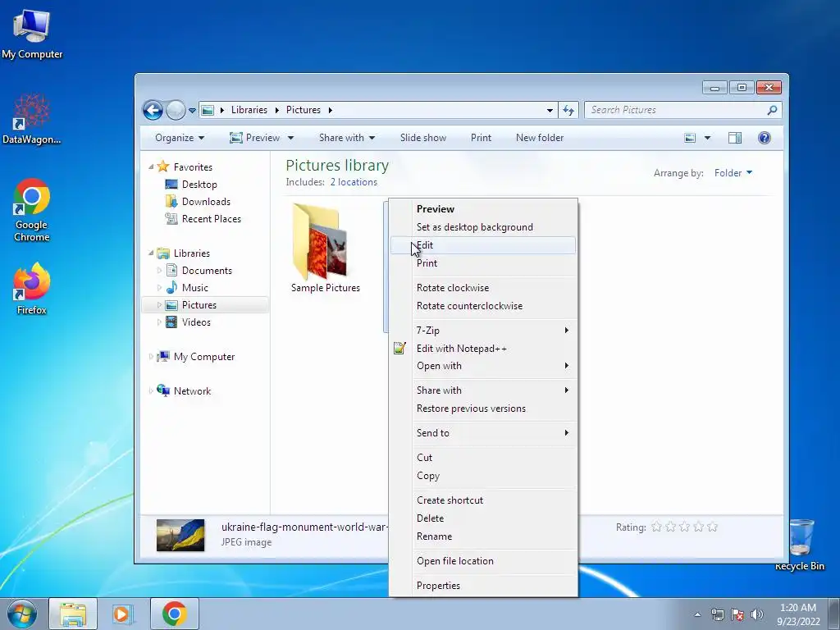Choose Properties in the context menu
Image resolution: width=840 pixels, height=630 pixels.
pos(483,586)
